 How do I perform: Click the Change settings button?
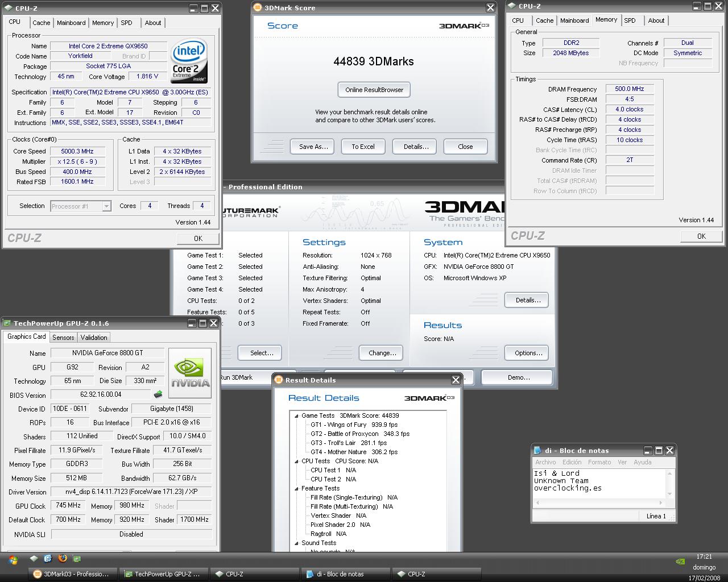point(382,353)
